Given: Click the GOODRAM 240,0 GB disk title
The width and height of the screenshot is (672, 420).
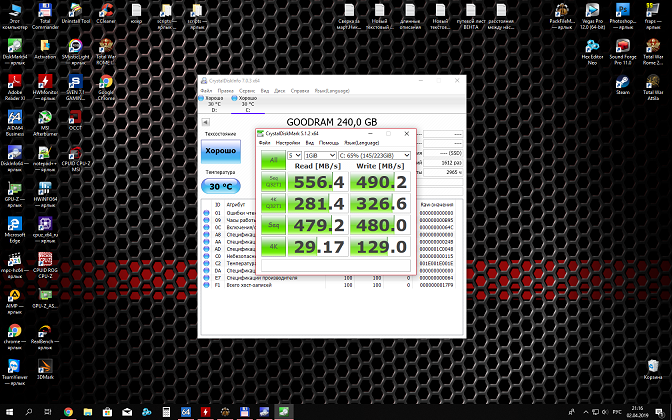Looking at the screenshot, I should 332,122.
